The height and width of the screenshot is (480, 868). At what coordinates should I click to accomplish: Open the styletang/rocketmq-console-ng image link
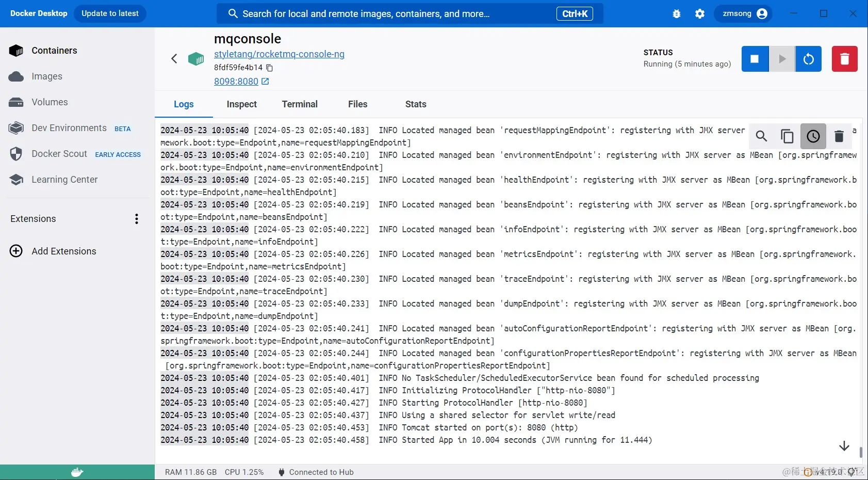[279, 54]
